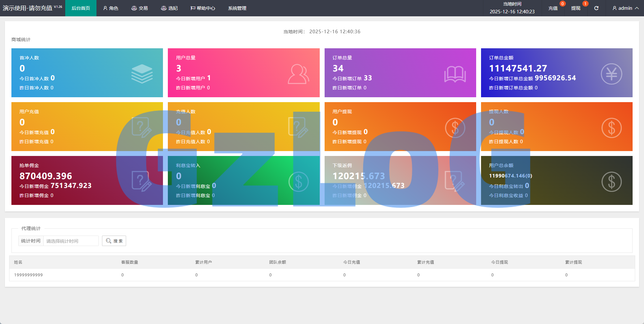Expand the admin user dropdown
The image size is (644, 324).
tap(625, 8)
